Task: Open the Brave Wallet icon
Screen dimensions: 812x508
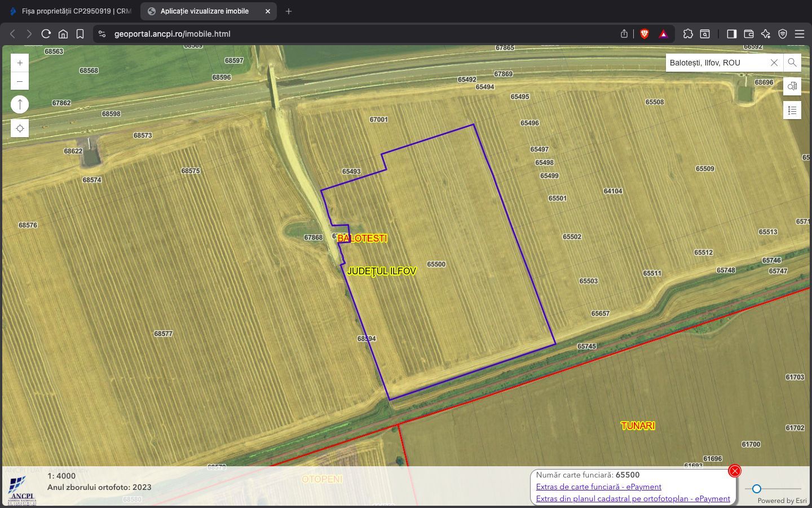Action: click(748, 34)
